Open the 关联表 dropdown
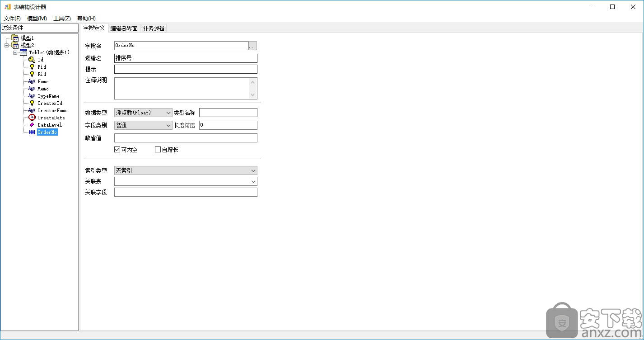The height and width of the screenshot is (340, 644). [x=186, y=181]
